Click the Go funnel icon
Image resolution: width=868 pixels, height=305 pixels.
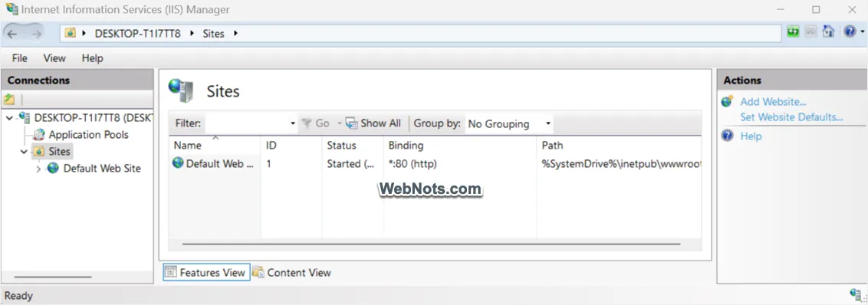tap(307, 123)
